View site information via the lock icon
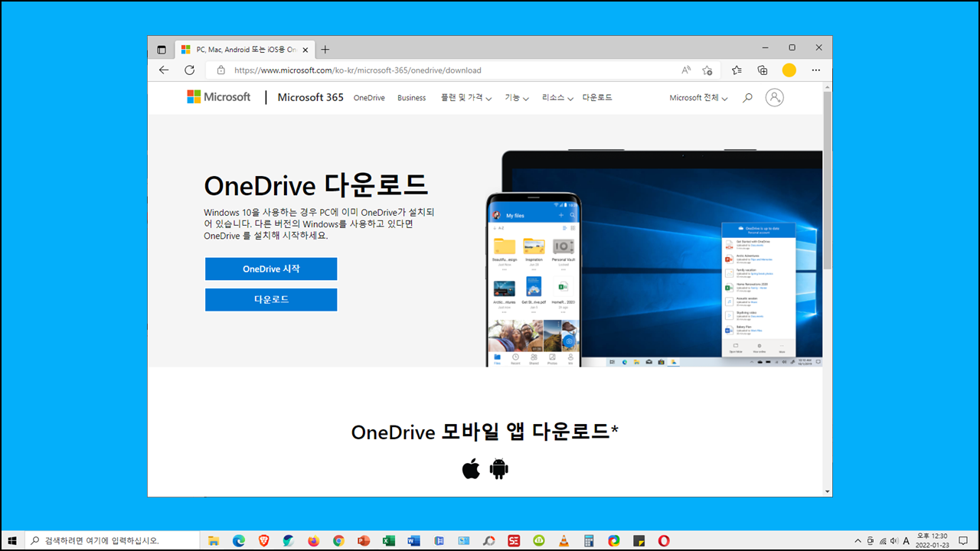The image size is (980, 551). coord(221,70)
